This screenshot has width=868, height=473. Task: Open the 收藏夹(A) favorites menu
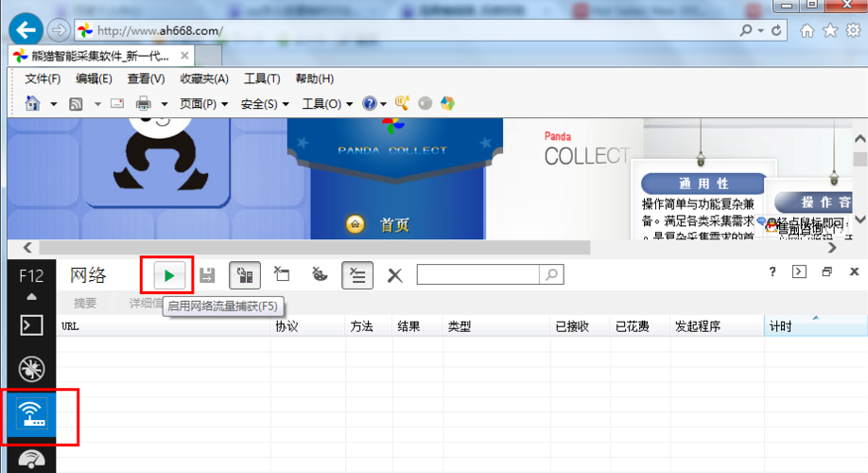coord(204,79)
